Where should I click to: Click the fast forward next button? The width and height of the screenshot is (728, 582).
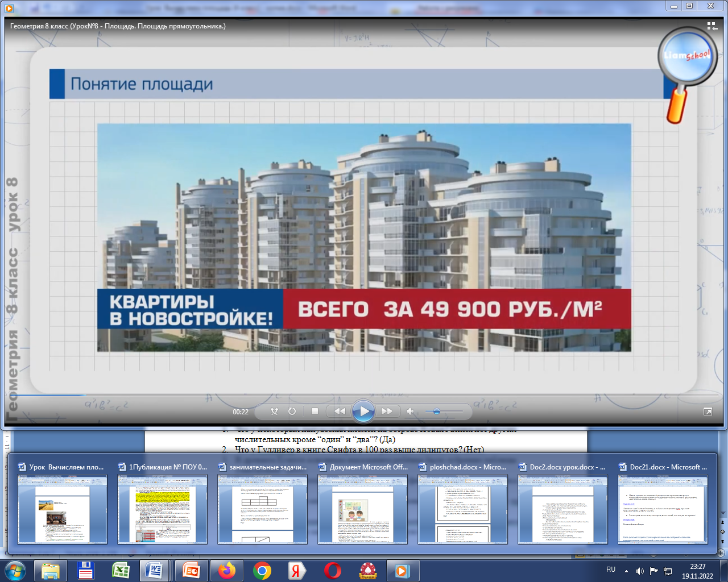coord(387,411)
